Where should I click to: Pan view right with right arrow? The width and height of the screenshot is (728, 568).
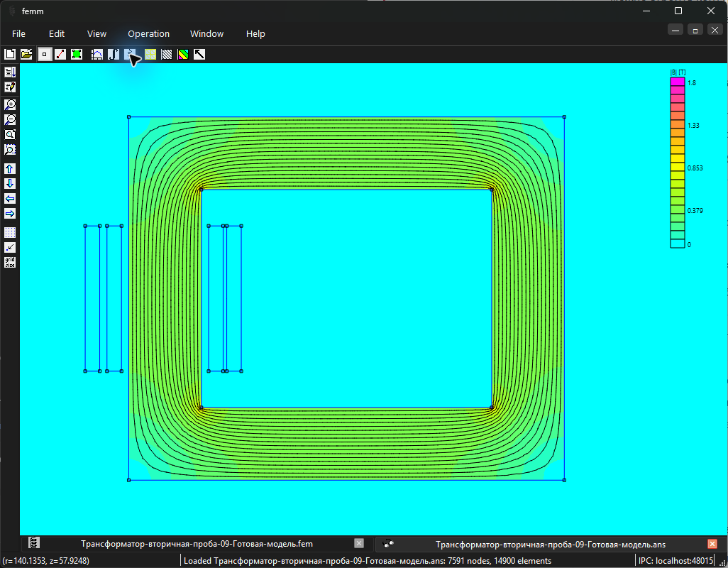tap(10, 213)
